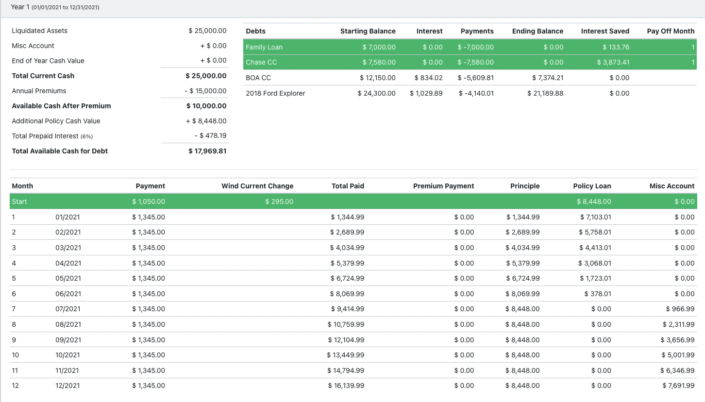Select the Chase CC debt row
705x402 pixels.
261,62
